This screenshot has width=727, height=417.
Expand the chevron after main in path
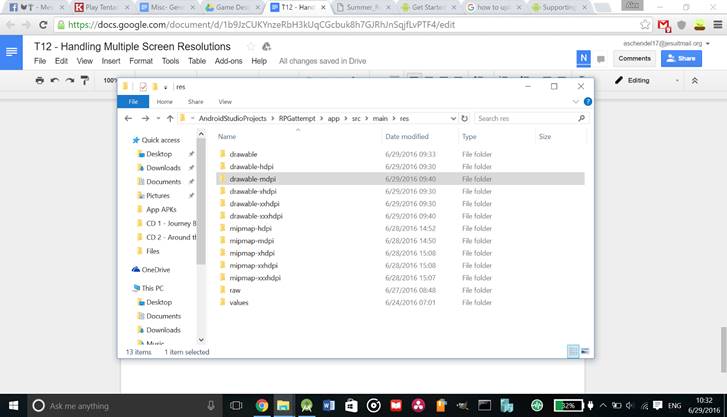pyautogui.click(x=394, y=118)
